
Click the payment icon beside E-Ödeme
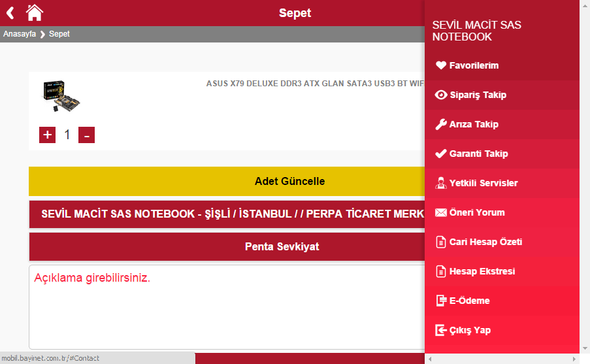[440, 301]
